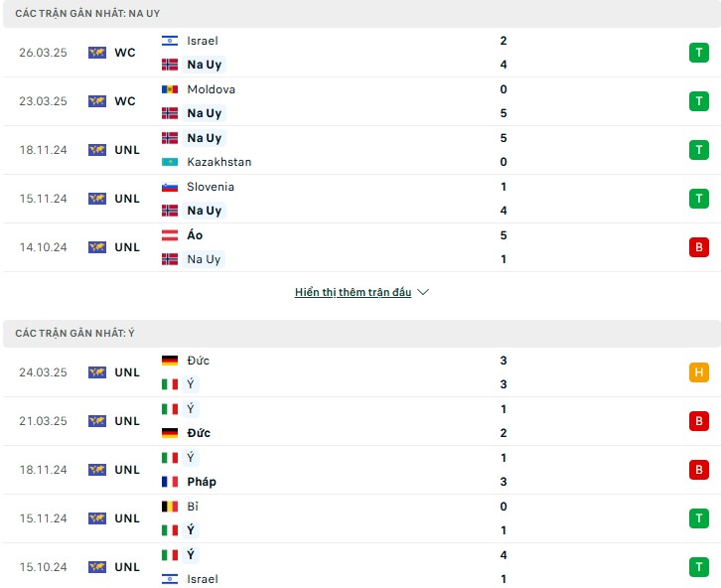Click the Bỉ (Belgium) flag icon

tap(170, 507)
